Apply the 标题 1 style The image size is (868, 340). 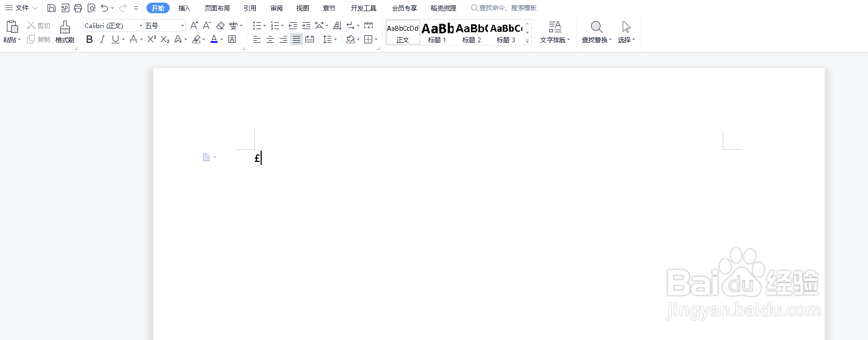[x=437, y=33]
